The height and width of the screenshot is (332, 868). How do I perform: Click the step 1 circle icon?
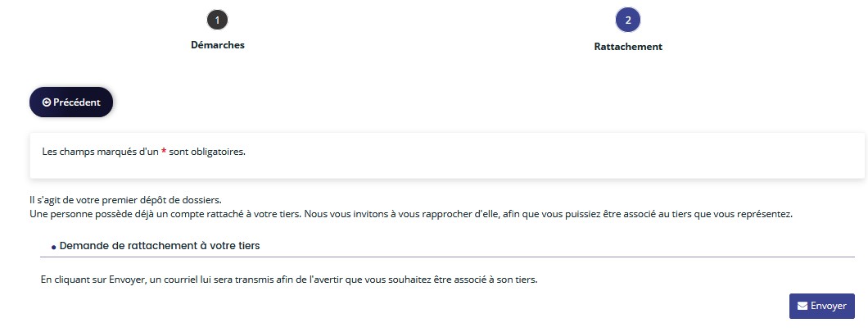(x=218, y=20)
